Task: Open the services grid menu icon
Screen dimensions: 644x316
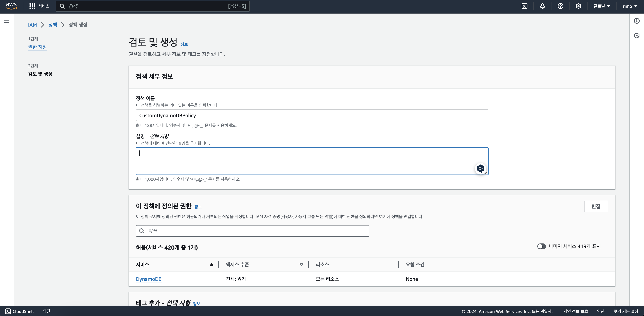Action: (x=32, y=6)
